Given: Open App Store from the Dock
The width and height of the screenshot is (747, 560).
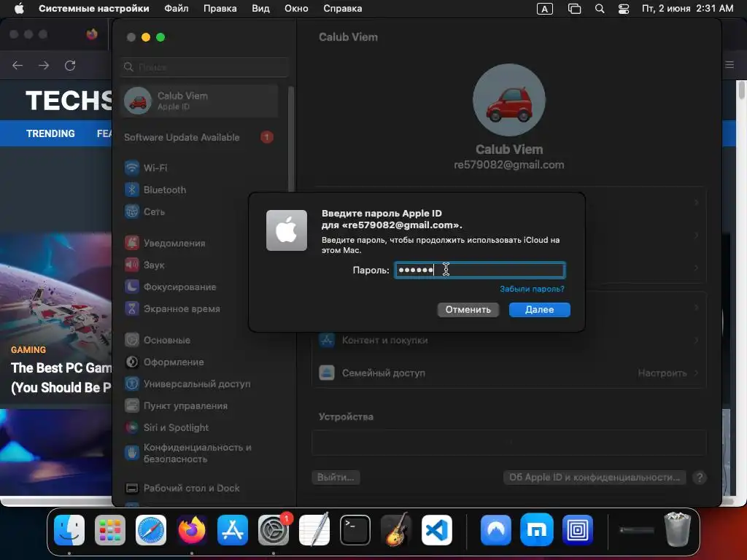Looking at the screenshot, I should 233,529.
